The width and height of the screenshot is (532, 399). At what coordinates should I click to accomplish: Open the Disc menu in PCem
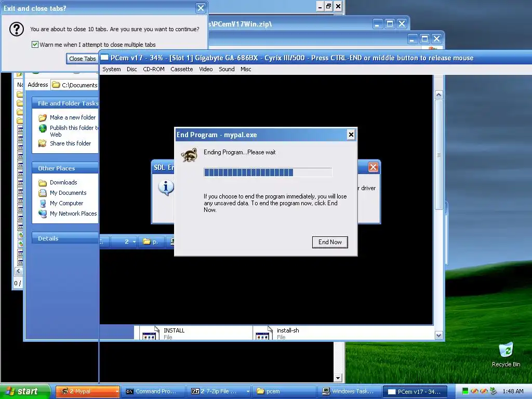[131, 69]
